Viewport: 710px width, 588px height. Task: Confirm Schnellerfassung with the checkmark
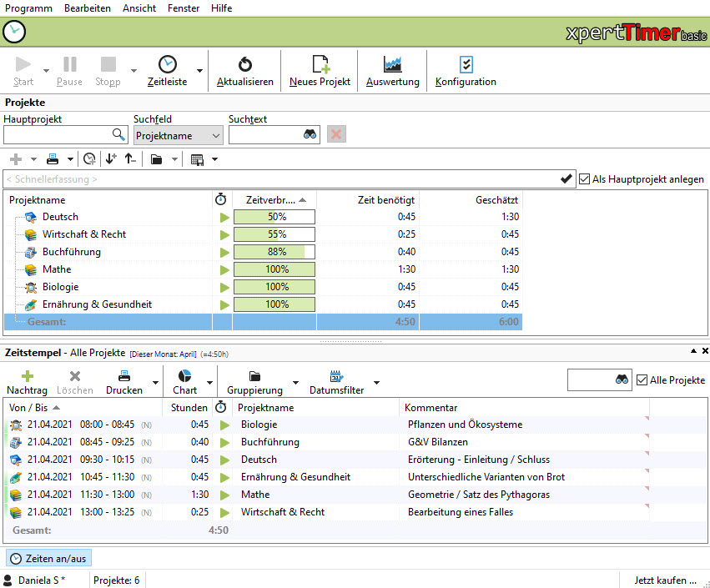(566, 178)
